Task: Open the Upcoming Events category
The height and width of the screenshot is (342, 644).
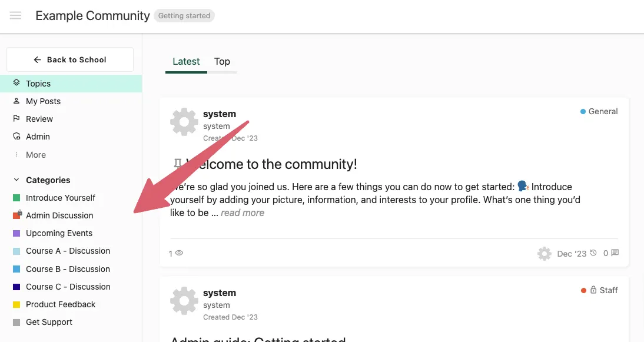Action: coord(59,233)
